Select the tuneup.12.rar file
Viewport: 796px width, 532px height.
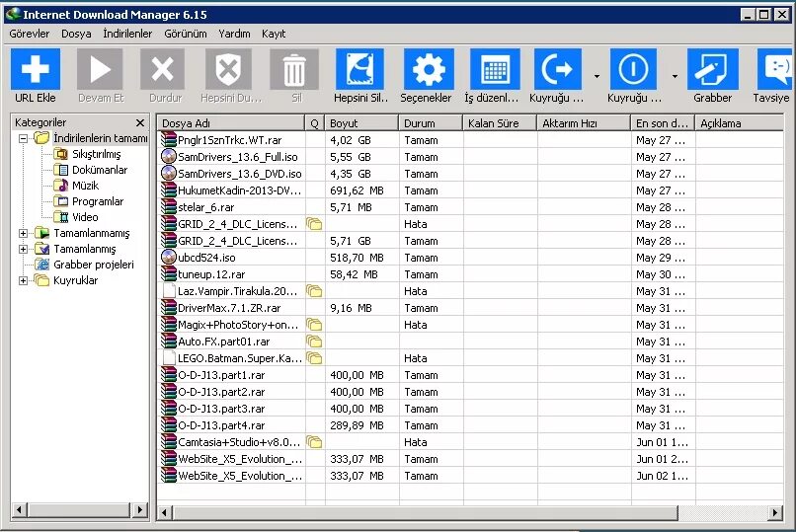(211, 274)
